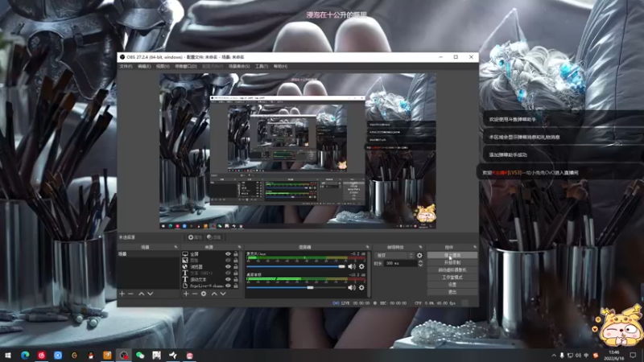Open the 停靠窗口(D) menu
This screenshot has width=644, height=362.
pyautogui.click(x=186, y=66)
